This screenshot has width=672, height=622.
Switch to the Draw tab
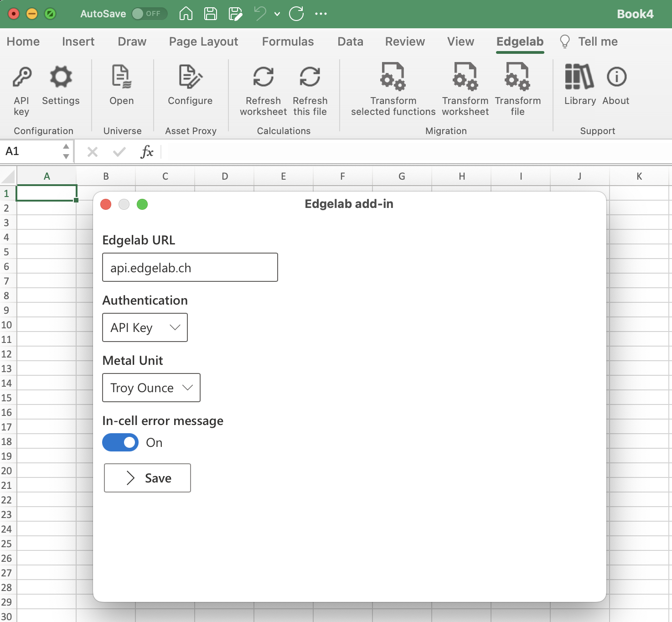click(x=132, y=41)
